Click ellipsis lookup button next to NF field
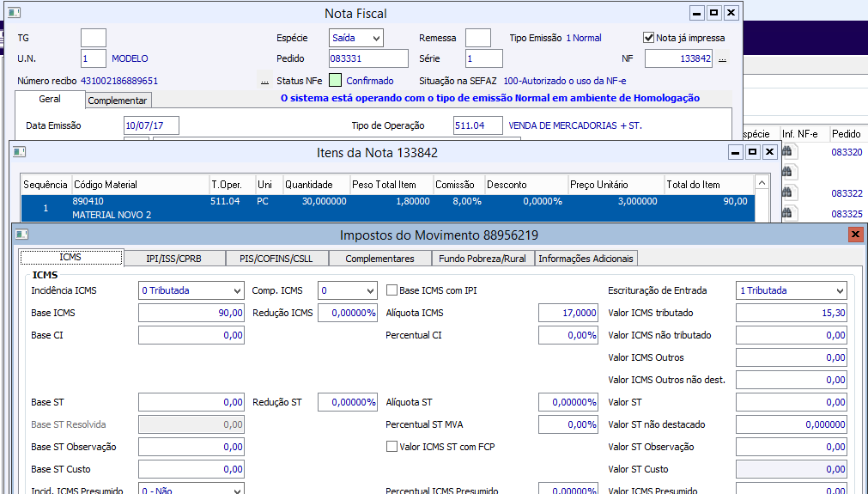This screenshot has height=494, width=868. pos(722,58)
